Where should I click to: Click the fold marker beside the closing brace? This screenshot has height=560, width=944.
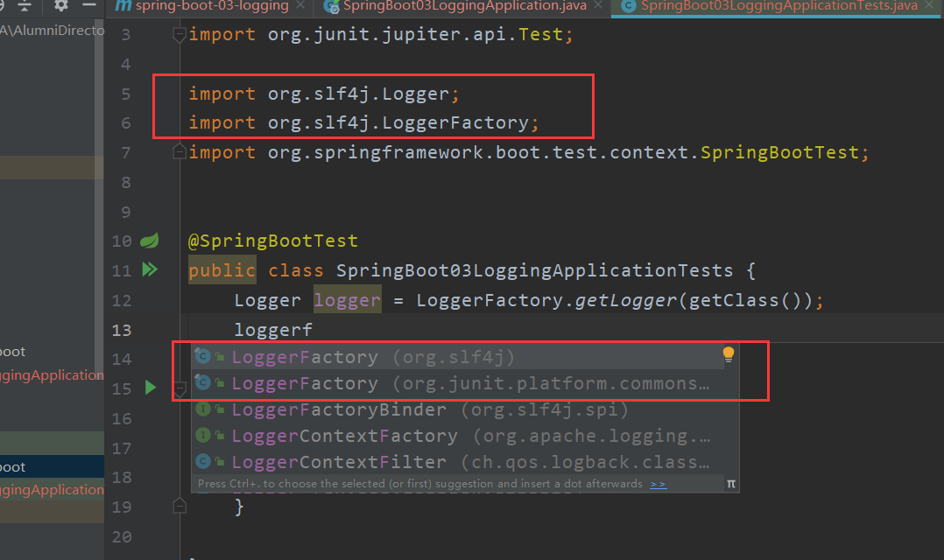(x=180, y=506)
